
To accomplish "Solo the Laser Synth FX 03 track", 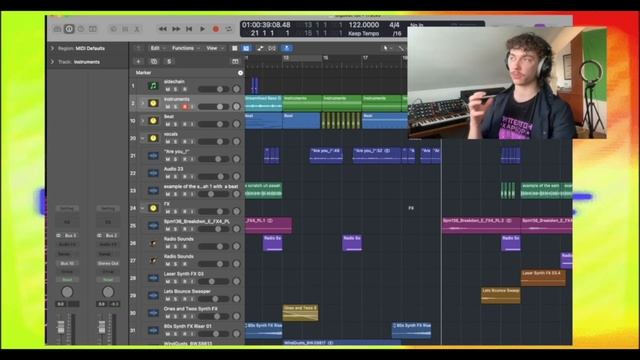I will coord(176,282).
